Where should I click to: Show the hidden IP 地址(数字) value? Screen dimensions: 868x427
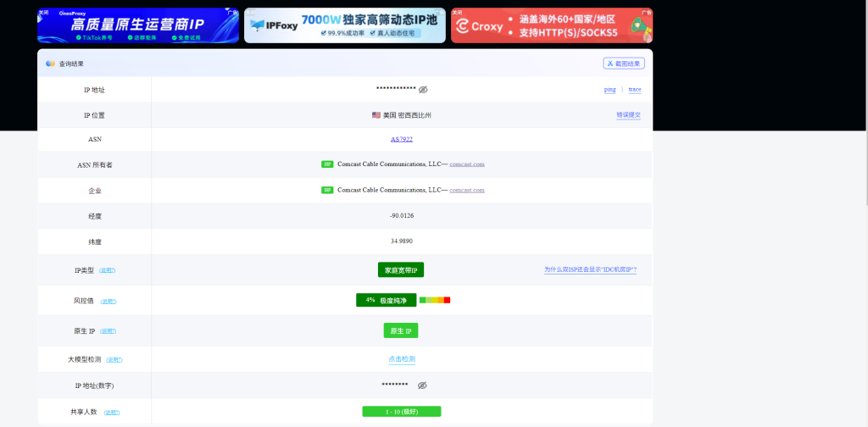coord(422,385)
